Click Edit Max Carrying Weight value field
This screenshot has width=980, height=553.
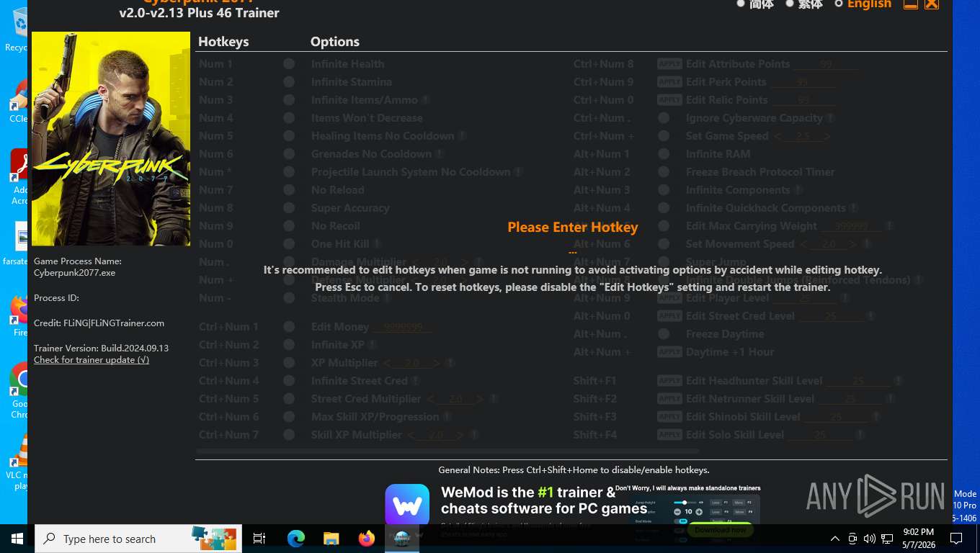pyautogui.click(x=852, y=226)
